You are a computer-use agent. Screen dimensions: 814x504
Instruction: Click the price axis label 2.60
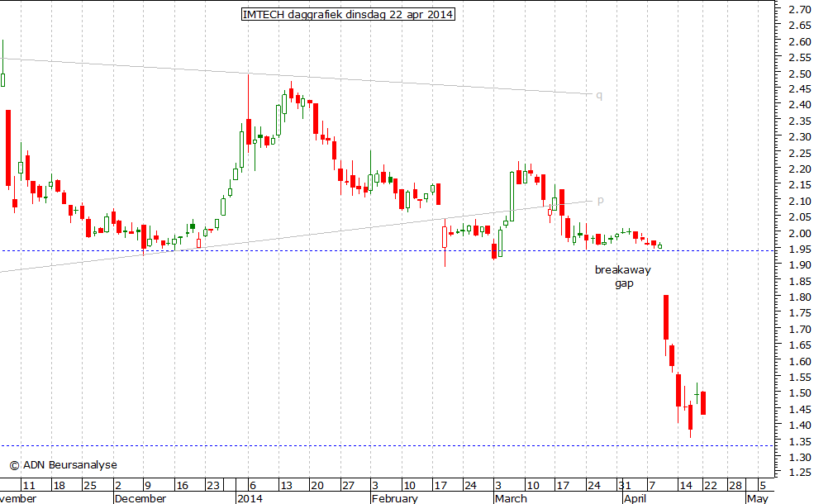coord(799,41)
